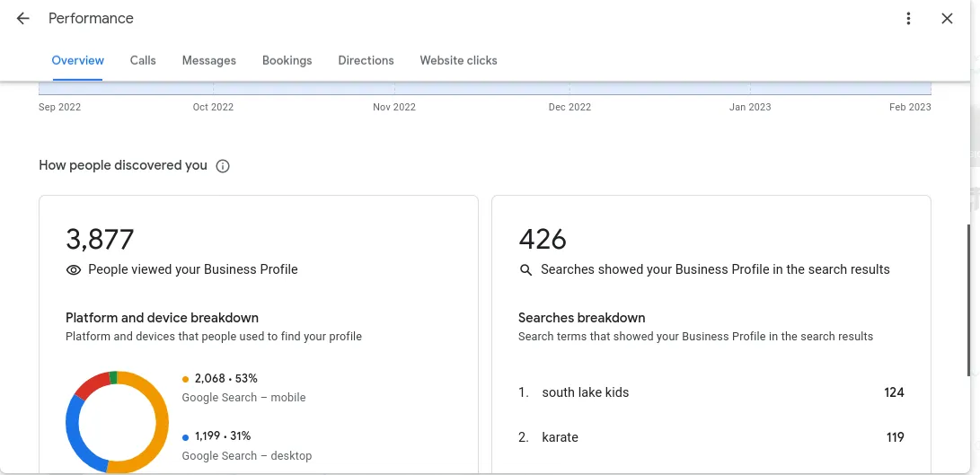This screenshot has height=475, width=980.
Task: View the Website clicks tab
Action: [x=458, y=60]
